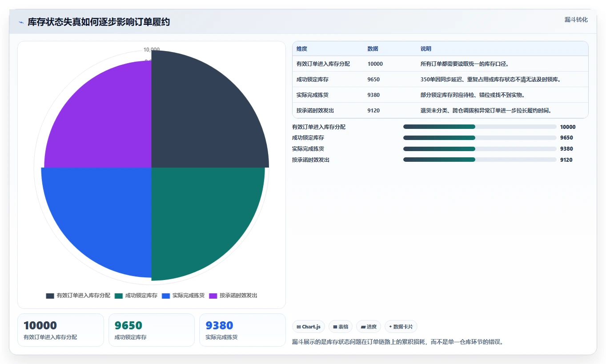606x364 pixels.
Task: Click description 所有订单都需要读取统一的库存口径
Action: pyautogui.click(x=465, y=64)
